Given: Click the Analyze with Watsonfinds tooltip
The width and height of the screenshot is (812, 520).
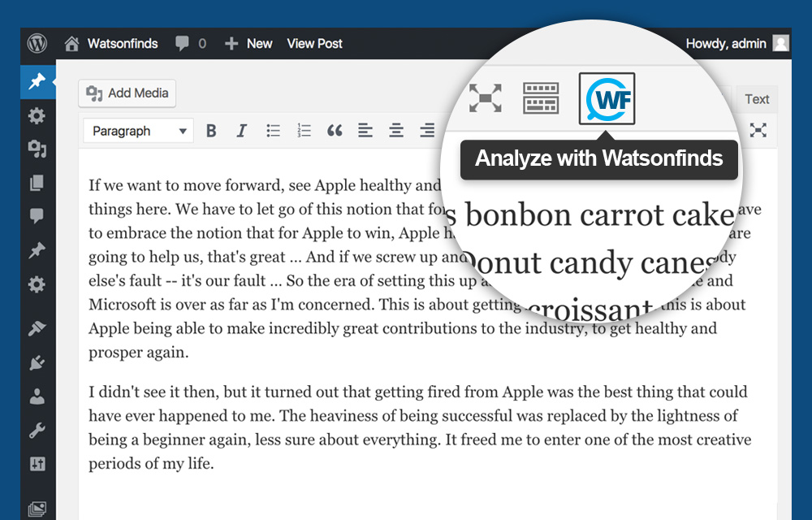Looking at the screenshot, I should click(598, 158).
